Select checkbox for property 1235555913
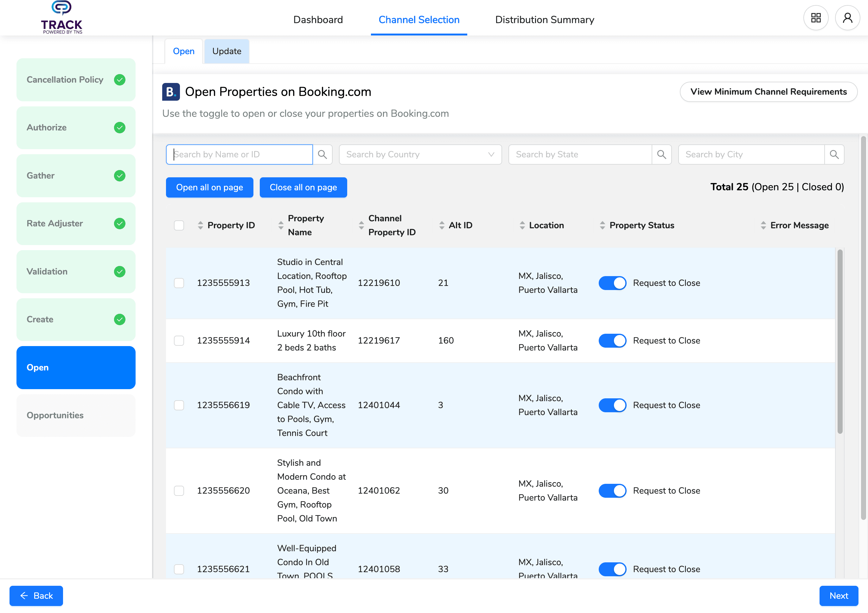Viewport: 868px width, 613px height. pos(179,283)
